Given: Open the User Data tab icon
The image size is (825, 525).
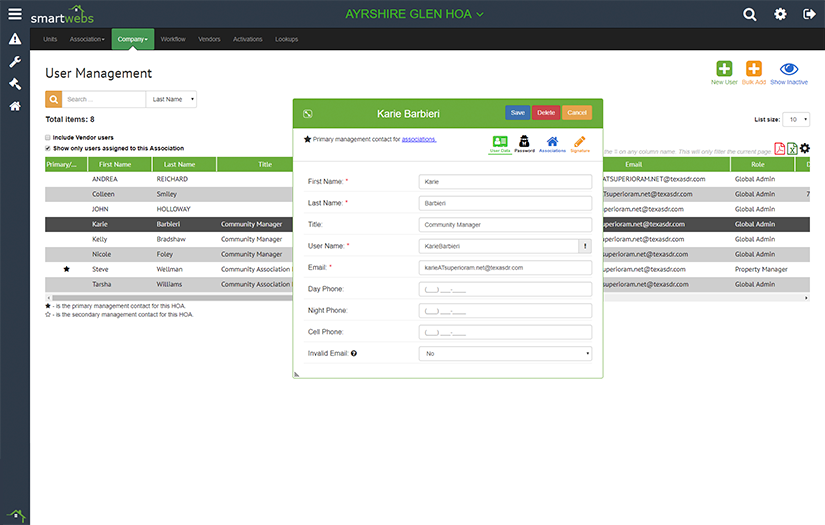Looking at the screenshot, I should [x=500, y=144].
